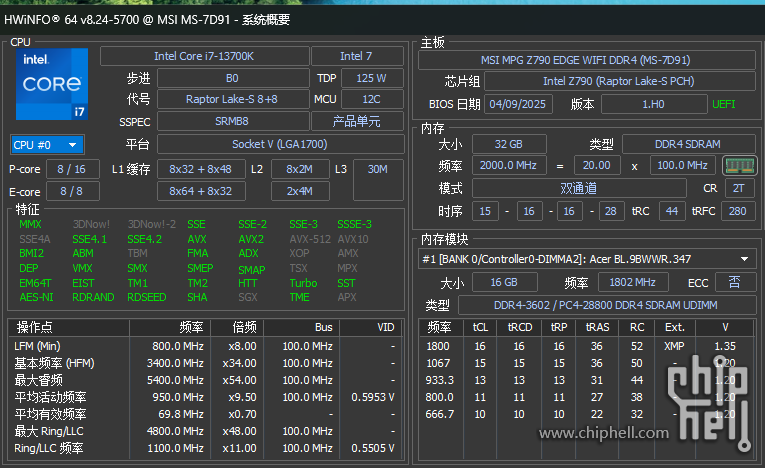Click the 最大 Ring/LLC row
Viewport: 765px width, 468px height.
[x=205, y=431]
